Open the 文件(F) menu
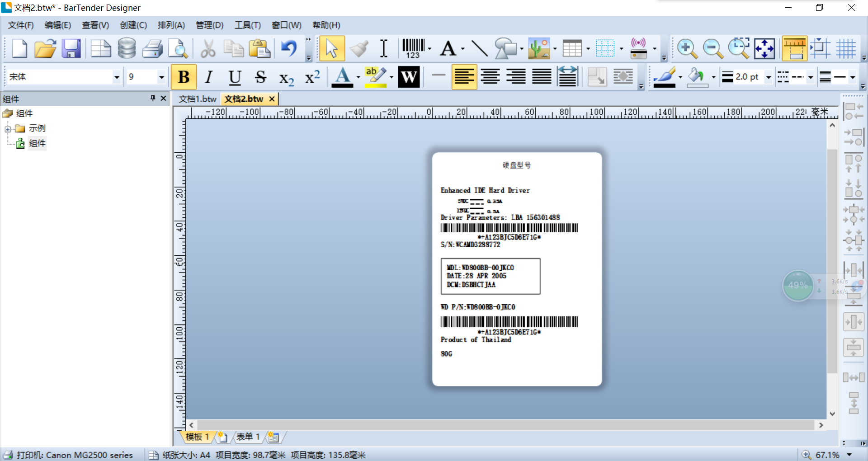This screenshot has height=461, width=868. pos(21,25)
